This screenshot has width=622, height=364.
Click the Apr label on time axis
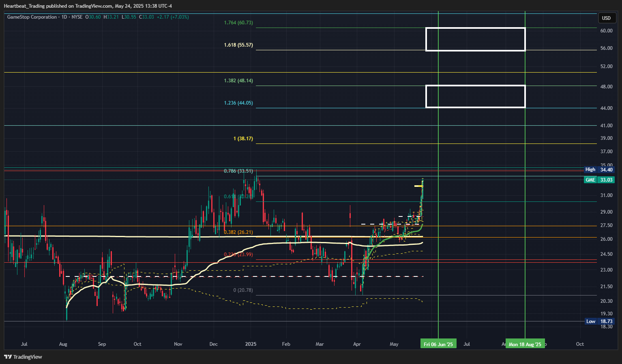357,344
